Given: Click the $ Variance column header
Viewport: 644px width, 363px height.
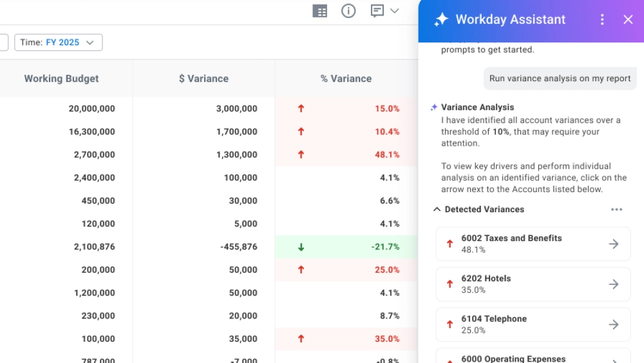Looking at the screenshot, I should (x=204, y=79).
